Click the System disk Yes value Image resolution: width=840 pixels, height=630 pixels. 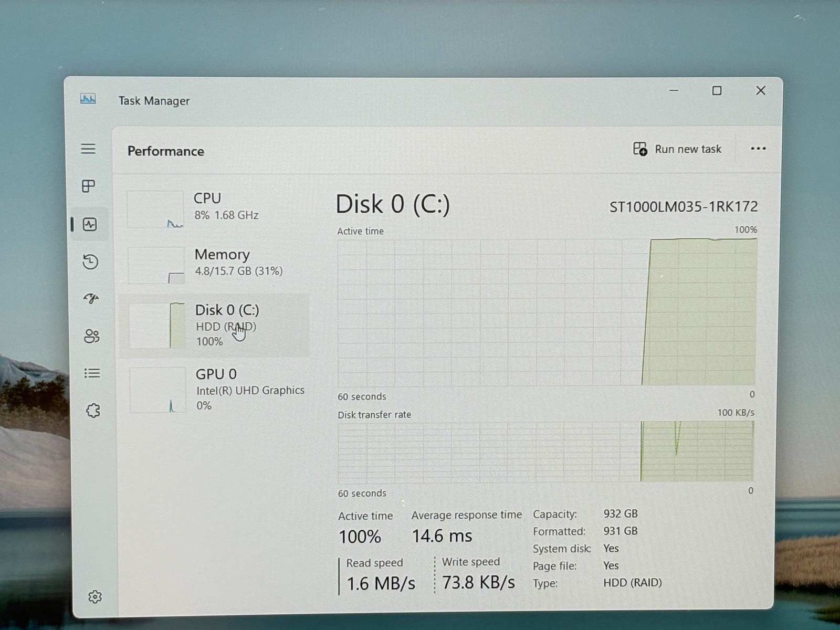pyautogui.click(x=611, y=548)
